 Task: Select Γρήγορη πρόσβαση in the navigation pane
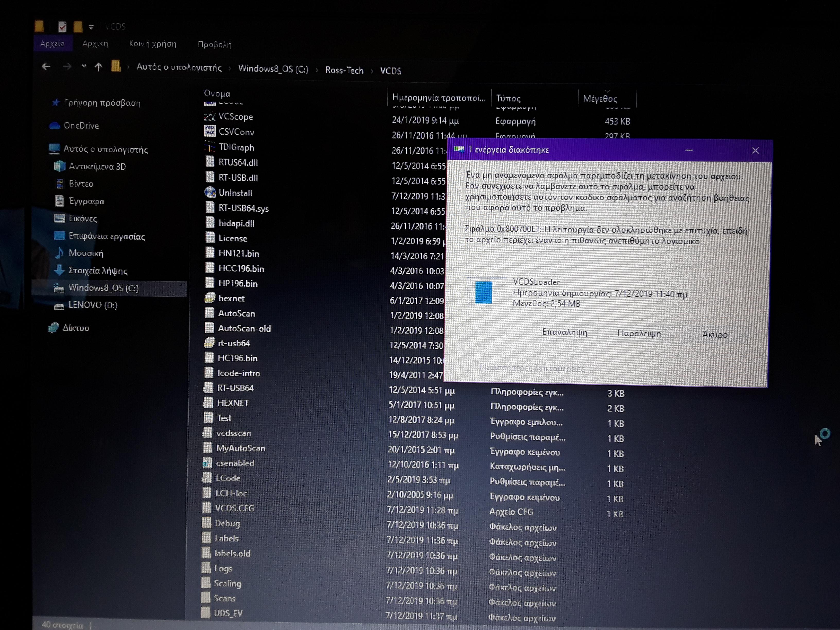point(102,103)
